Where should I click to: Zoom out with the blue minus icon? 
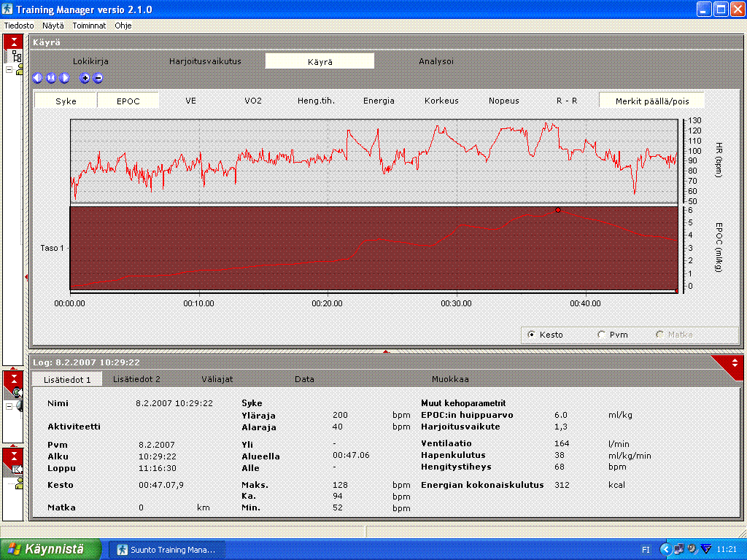[98, 78]
